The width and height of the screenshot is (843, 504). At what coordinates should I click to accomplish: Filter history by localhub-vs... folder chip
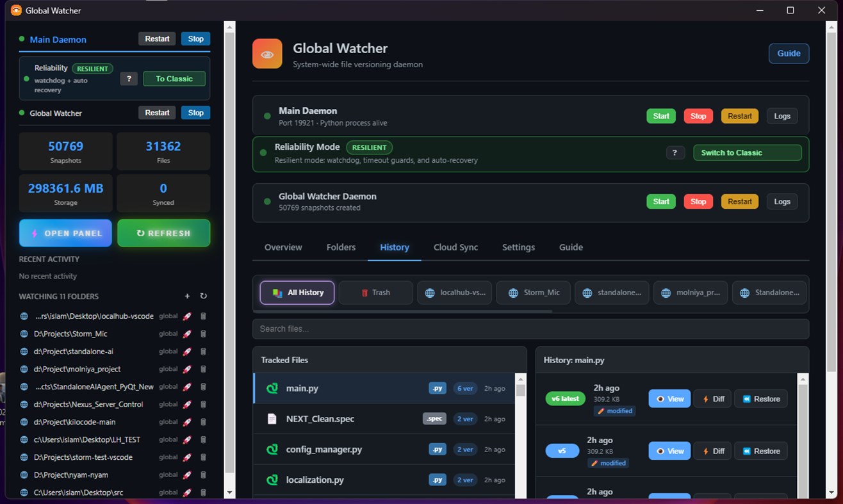click(x=455, y=293)
